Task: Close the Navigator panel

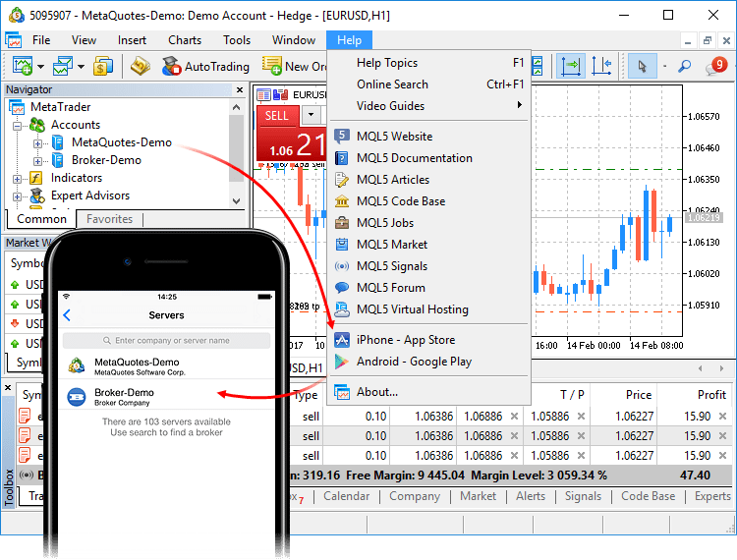Action: [x=240, y=89]
